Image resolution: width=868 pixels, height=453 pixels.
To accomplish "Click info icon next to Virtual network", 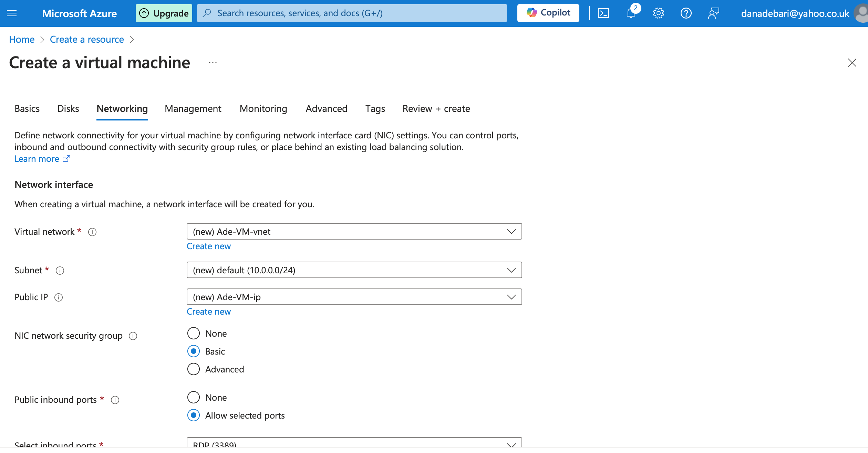I will 92,232.
